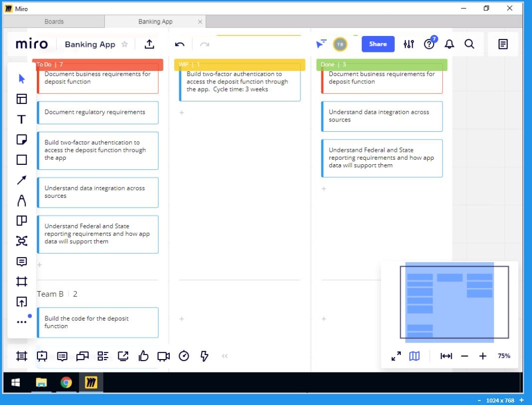The width and height of the screenshot is (532, 405).
Task: Click the blue Share button
Action: 378,44
